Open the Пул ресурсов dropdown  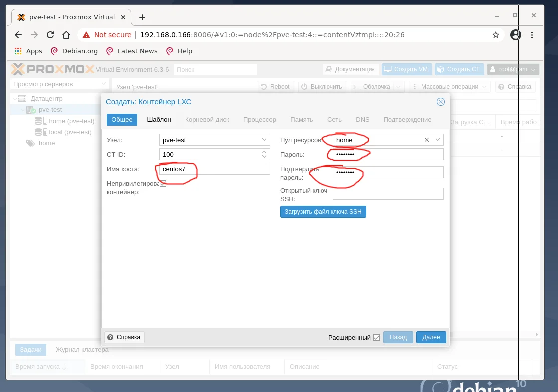pos(437,140)
